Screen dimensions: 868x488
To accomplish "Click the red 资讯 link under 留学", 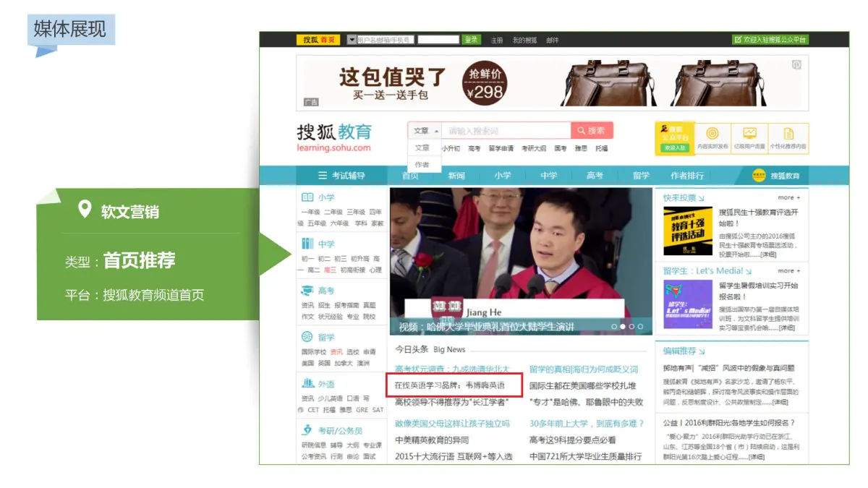I will click(336, 352).
